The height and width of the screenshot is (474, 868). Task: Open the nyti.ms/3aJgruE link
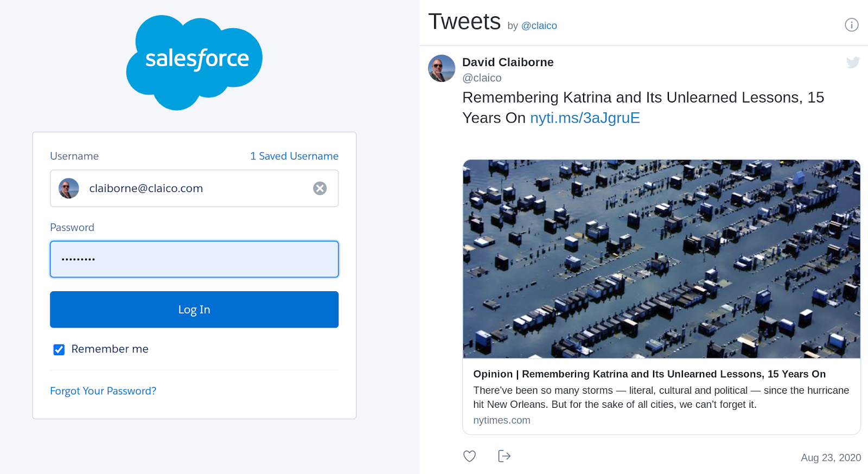tap(585, 118)
